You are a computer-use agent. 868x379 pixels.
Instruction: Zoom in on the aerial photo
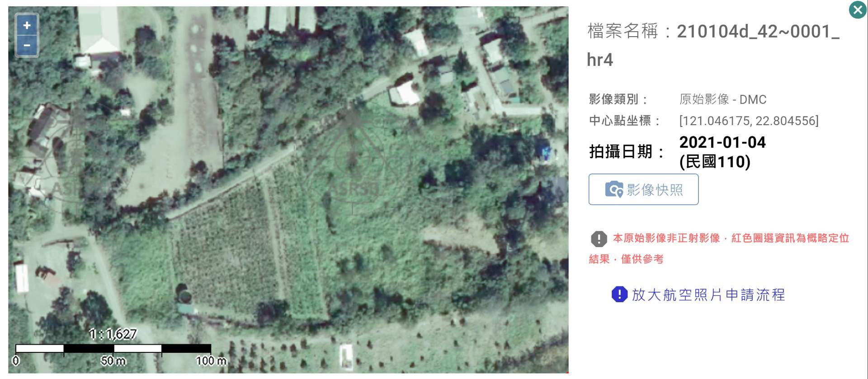(x=27, y=25)
